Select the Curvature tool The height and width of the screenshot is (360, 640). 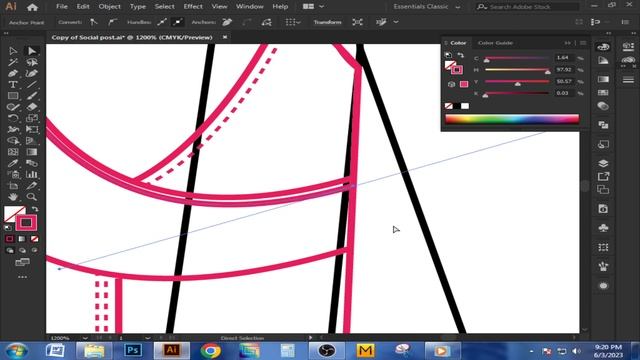click(32, 73)
